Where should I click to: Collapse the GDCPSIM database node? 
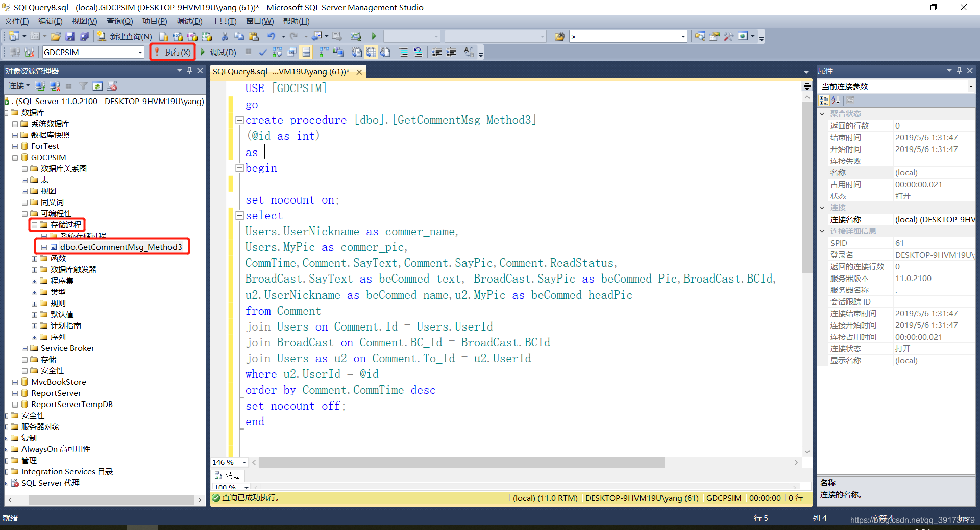[x=15, y=158]
